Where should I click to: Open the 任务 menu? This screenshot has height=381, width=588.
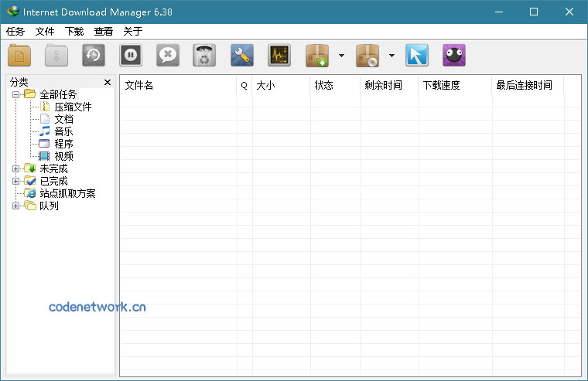click(15, 32)
